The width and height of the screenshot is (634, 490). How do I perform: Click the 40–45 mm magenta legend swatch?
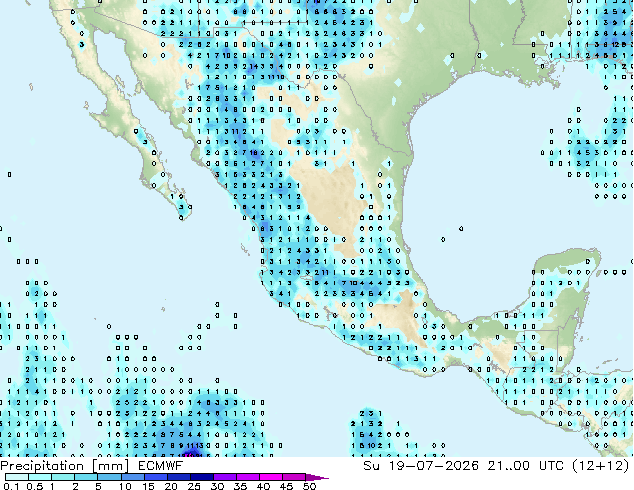271,477
